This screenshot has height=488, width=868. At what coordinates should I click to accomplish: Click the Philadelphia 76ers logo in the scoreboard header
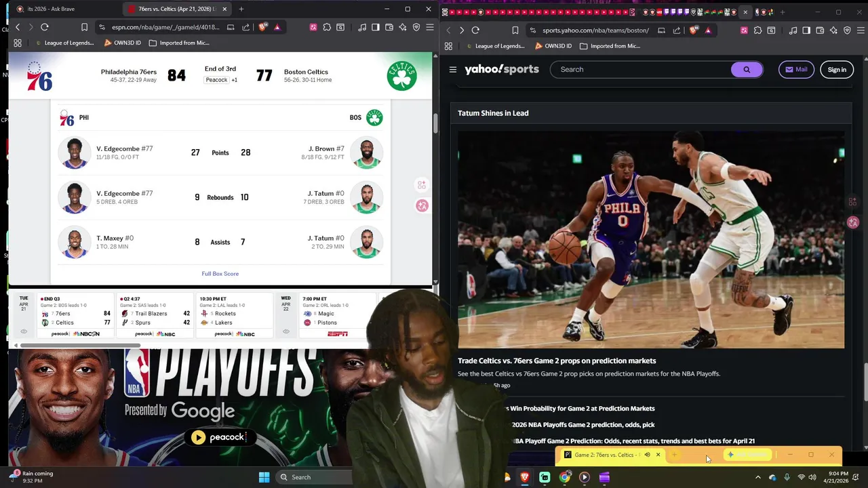pyautogui.click(x=39, y=76)
